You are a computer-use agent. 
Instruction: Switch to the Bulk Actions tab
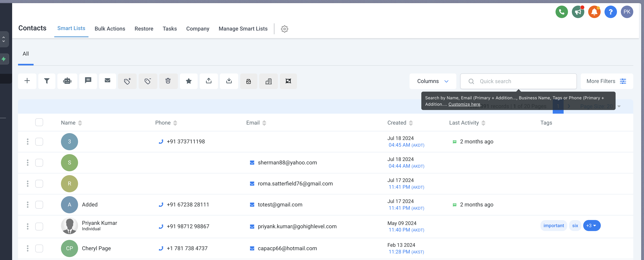110,28
